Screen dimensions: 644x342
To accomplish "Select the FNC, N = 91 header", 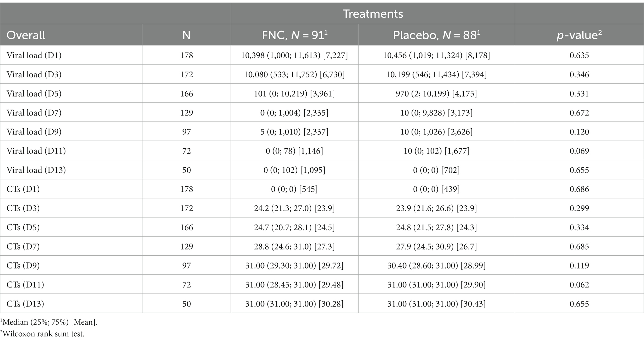I will 294,35.
